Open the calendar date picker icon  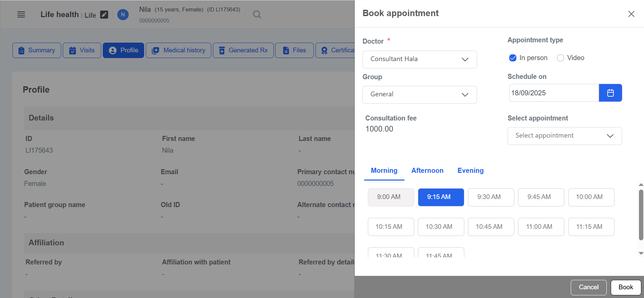[x=610, y=93]
